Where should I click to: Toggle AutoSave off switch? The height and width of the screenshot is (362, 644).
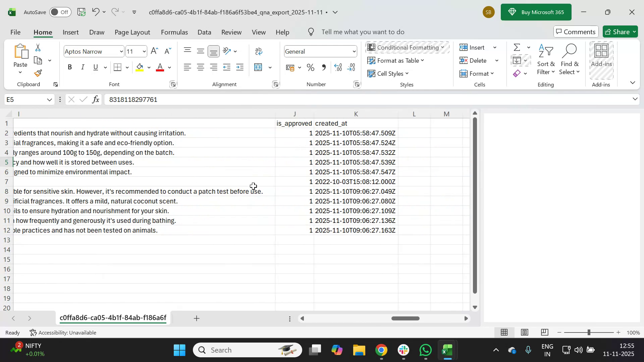60,12
